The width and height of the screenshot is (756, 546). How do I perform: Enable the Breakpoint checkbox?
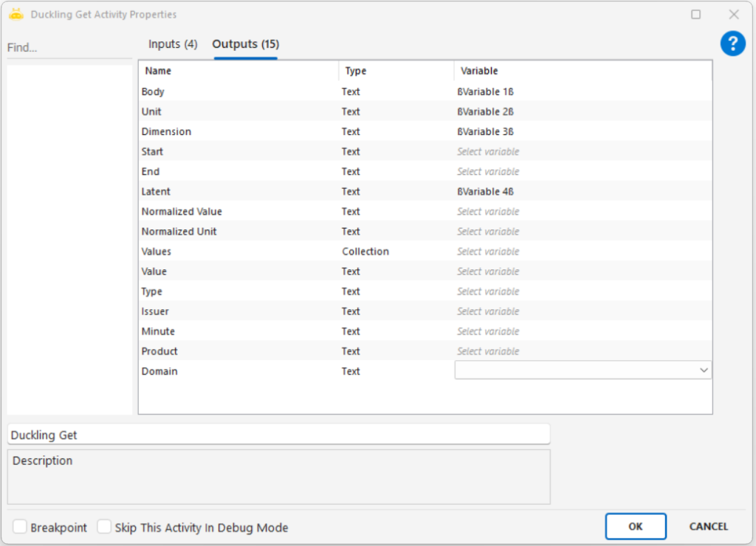(21, 527)
